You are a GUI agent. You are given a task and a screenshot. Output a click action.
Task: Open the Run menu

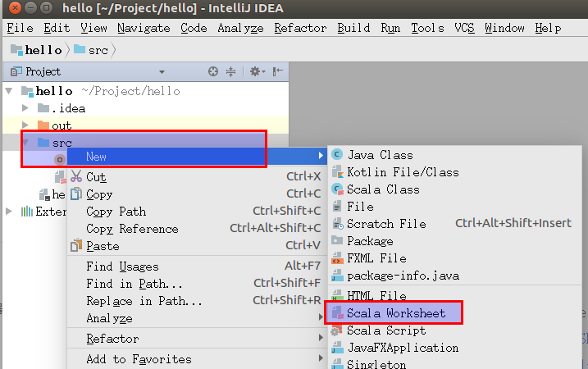click(x=390, y=28)
